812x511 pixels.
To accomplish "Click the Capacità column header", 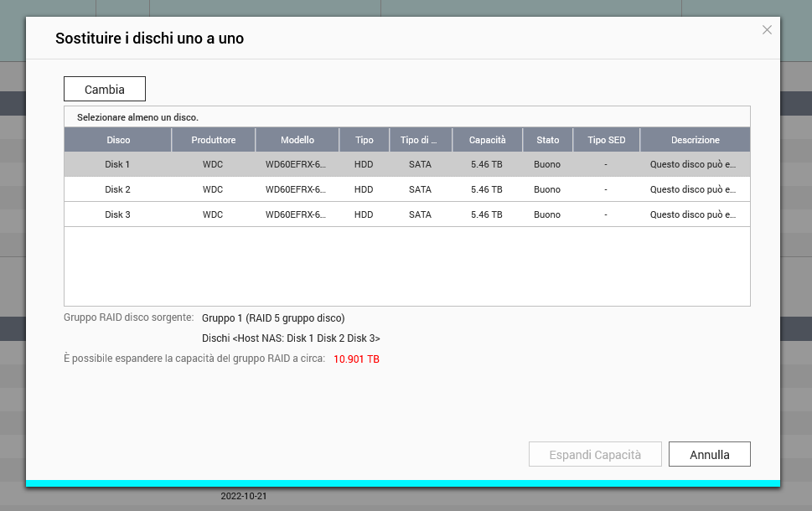I will point(487,140).
